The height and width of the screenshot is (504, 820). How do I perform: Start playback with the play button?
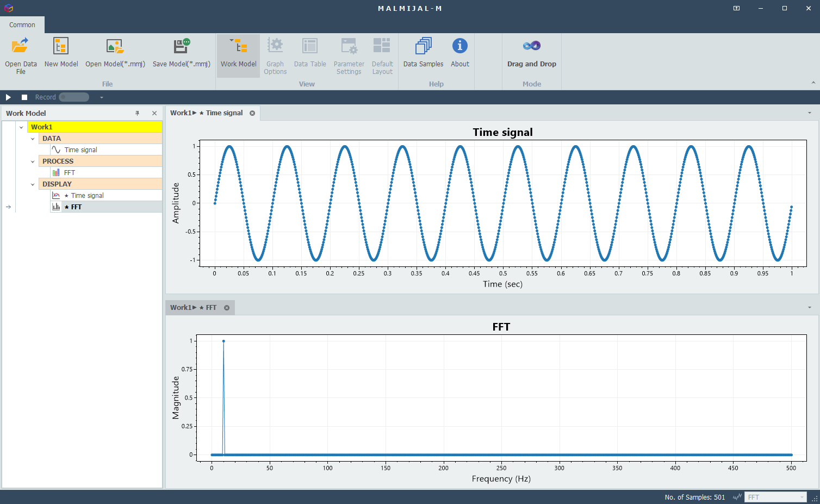[8, 97]
